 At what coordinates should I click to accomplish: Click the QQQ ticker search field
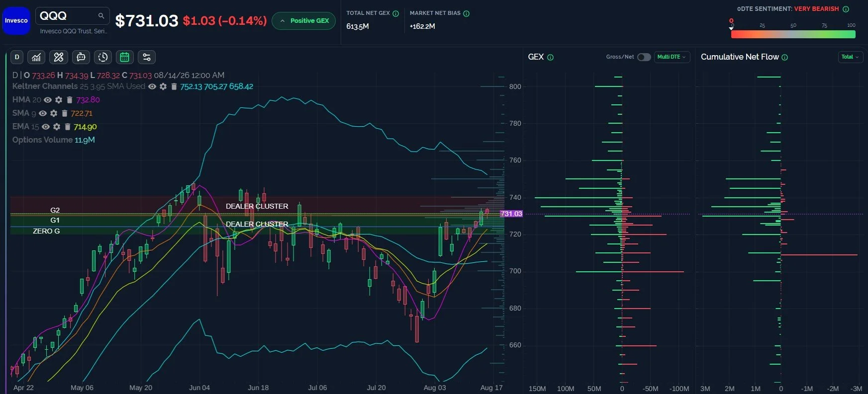coord(72,16)
